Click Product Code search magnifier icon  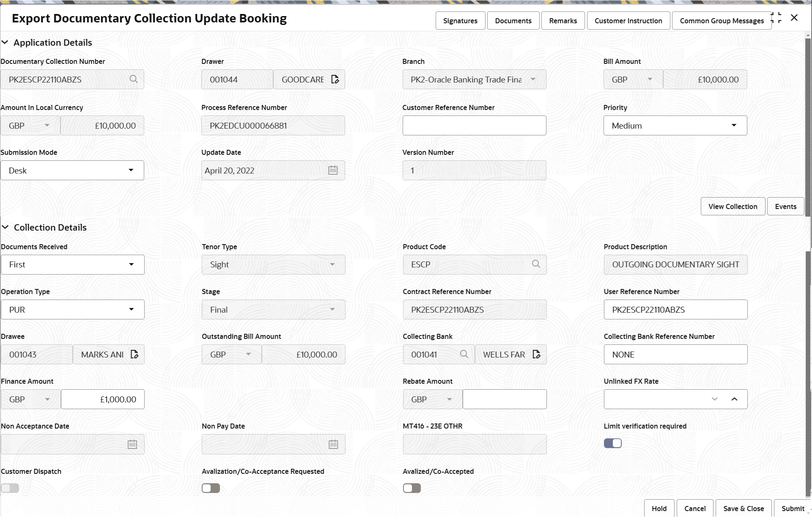click(536, 264)
